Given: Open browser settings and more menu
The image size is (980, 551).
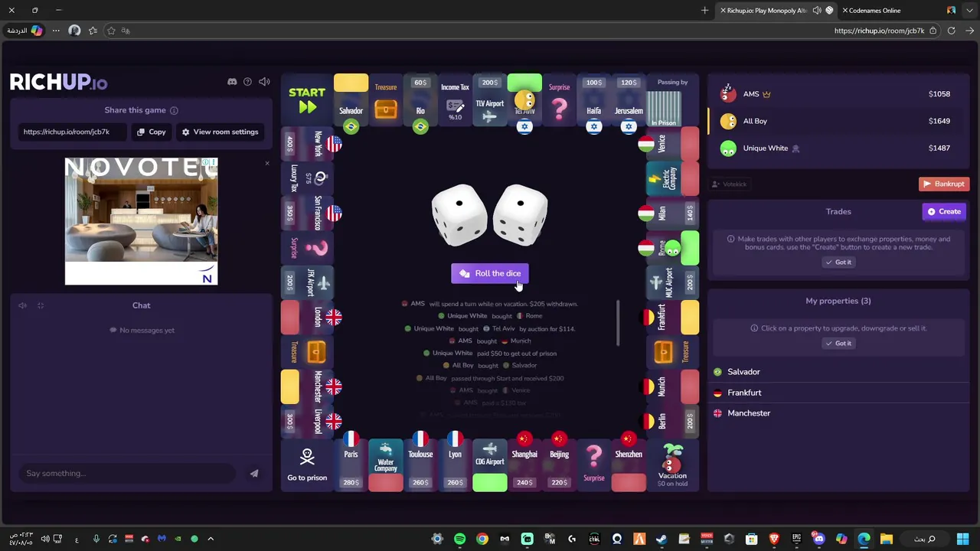Looking at the screenshot, I should point(56,31).
